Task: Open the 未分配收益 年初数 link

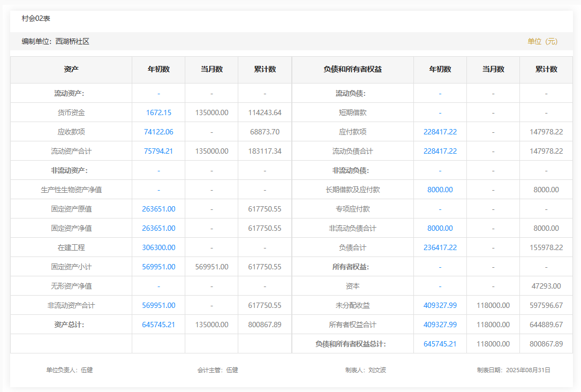Action: (440, 305)
